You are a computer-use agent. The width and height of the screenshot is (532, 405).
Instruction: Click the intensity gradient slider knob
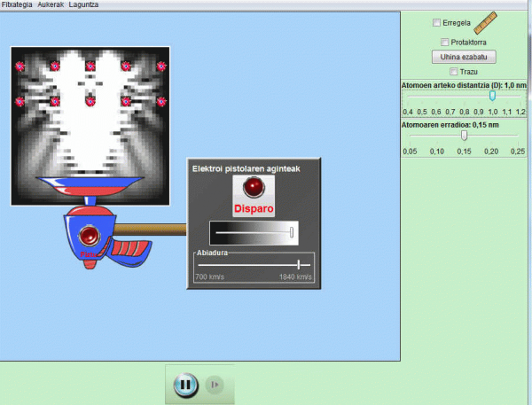tap(292, 232)
